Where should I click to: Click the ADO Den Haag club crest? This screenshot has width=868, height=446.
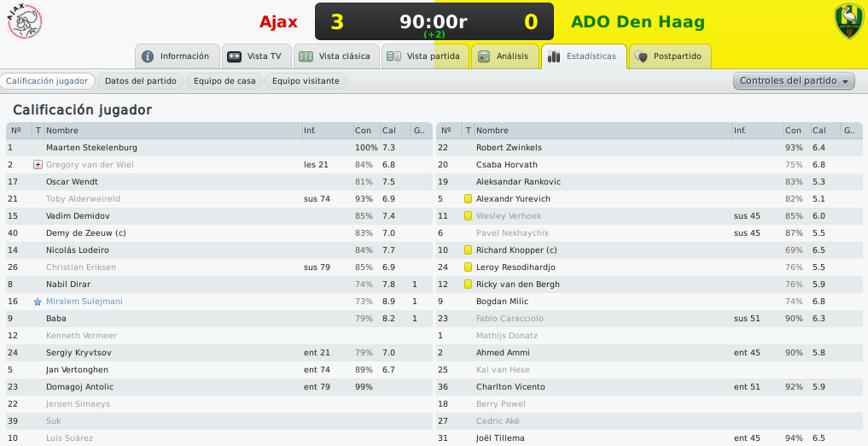click(x=849, y=21)
